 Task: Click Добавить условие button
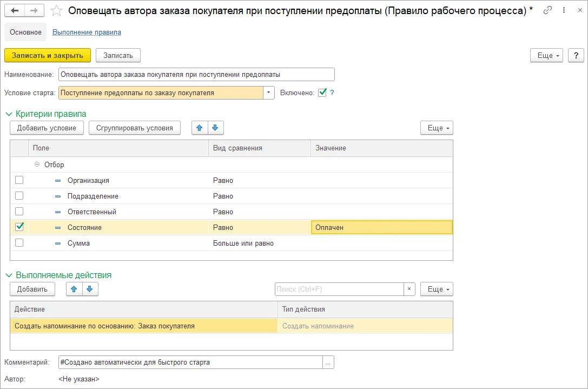click(x=47, y=128)
